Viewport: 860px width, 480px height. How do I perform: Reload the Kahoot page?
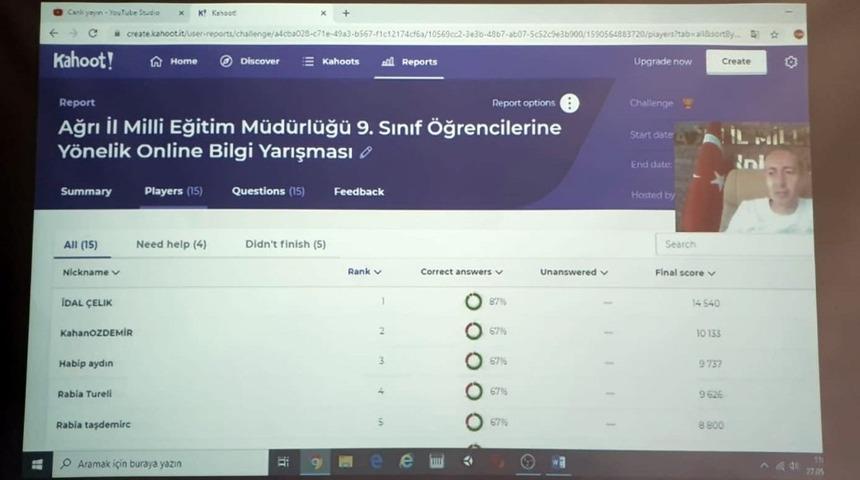pyautogui.click(x=93, y=33)
